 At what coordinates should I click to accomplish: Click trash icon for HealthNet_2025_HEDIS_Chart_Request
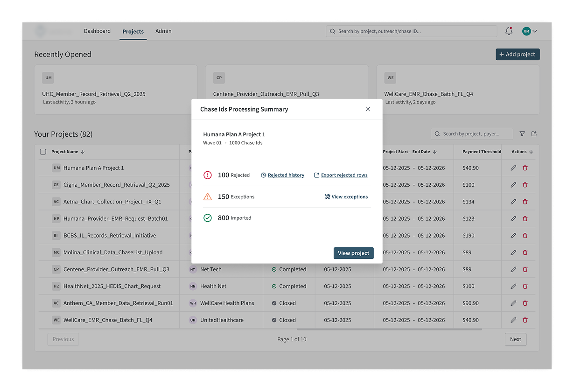(525, 286)
